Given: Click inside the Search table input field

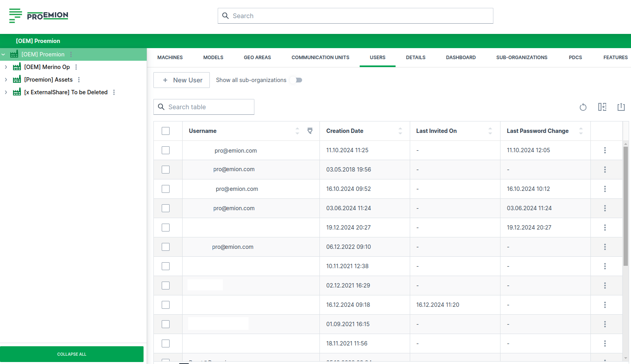Looking at the screenshot, I should coord(203,107).
